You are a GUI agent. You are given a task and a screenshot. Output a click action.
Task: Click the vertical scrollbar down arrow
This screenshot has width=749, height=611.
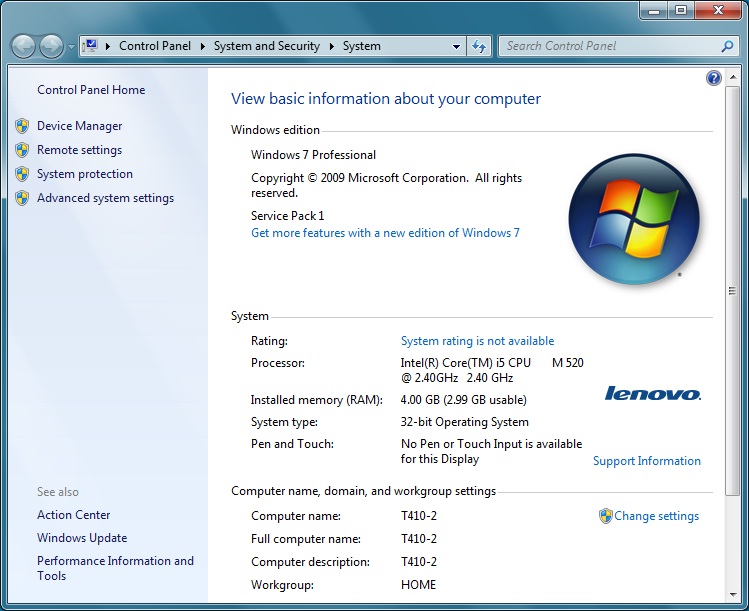tap(733, 593)
